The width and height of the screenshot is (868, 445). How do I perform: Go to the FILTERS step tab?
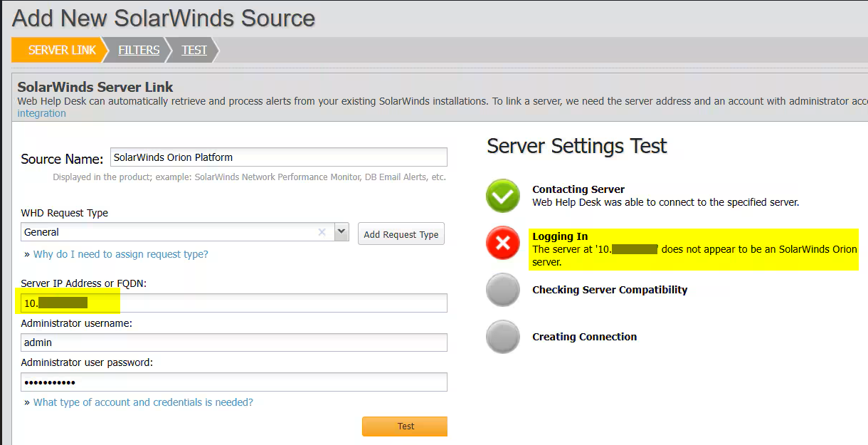pos(139,50)
